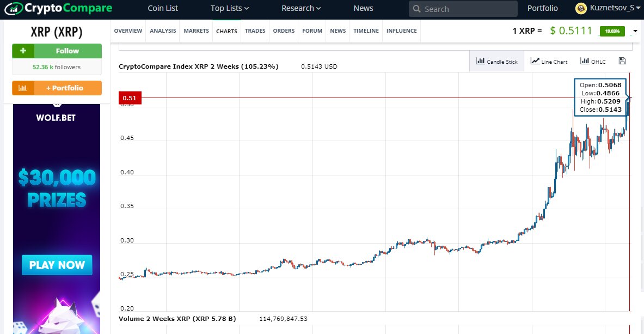The width and height of the screenshot is (644, 334).
Task: Click the OHLC tooltip box on chart
Action: tap(600, 98)
